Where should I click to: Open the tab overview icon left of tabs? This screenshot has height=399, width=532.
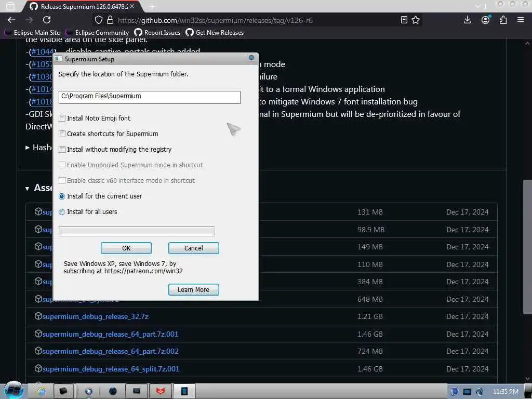pyautogui.click(x=10, y=6)
